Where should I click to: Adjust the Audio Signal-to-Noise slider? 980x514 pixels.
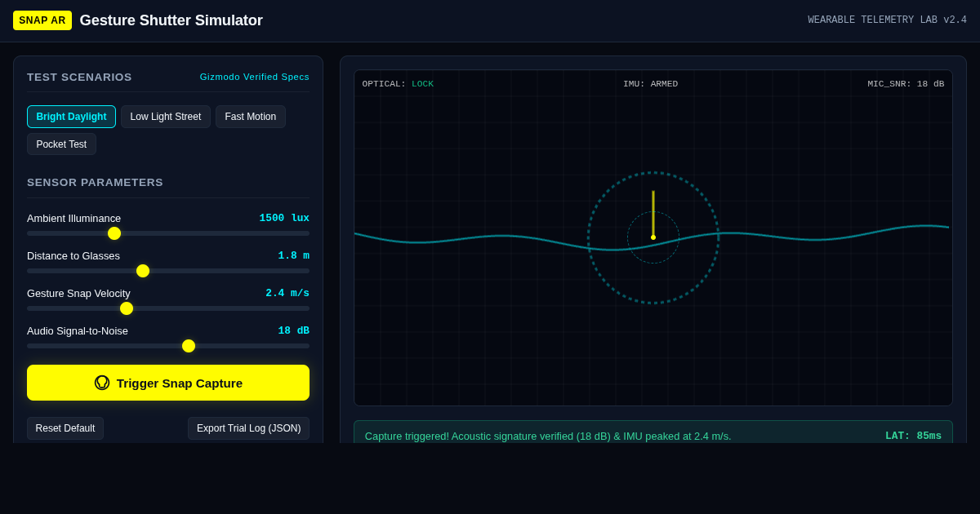168,346
